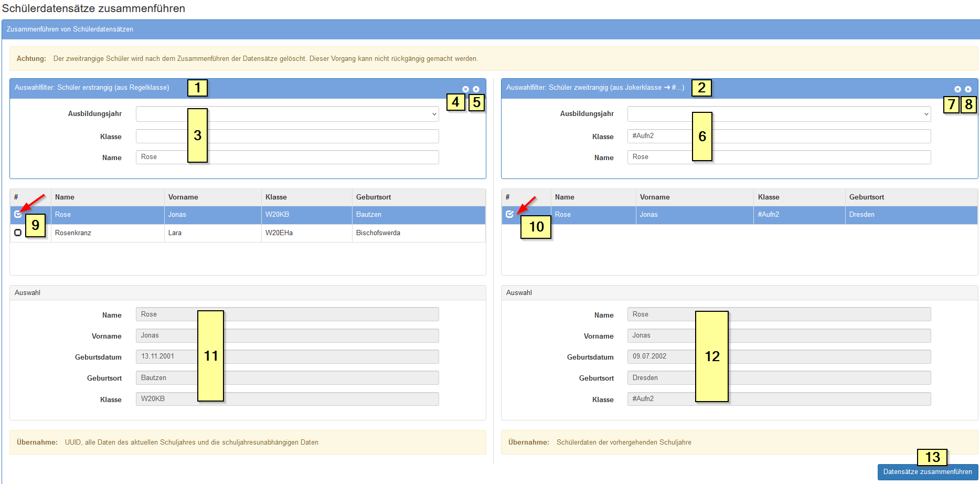Click the Name column header in right table

[564, 197]
